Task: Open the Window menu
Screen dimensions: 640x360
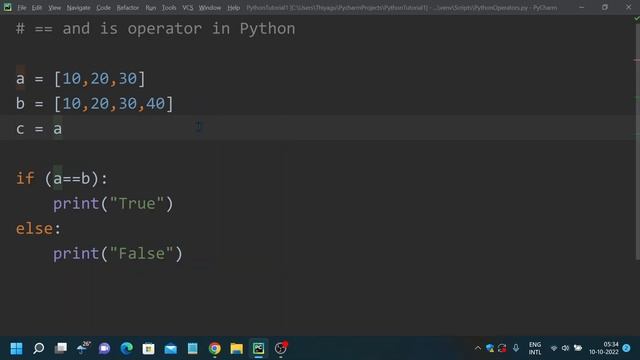Action: click(x=210, y=8)
